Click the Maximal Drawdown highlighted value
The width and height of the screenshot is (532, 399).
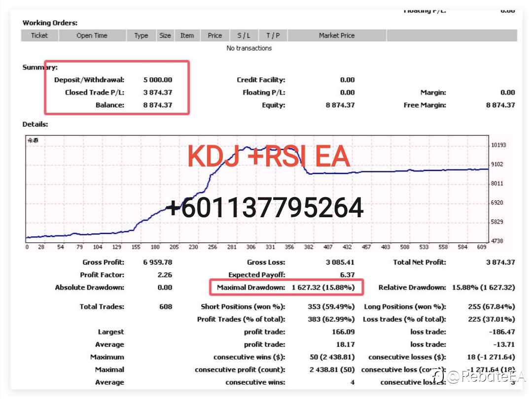point(323,288)
